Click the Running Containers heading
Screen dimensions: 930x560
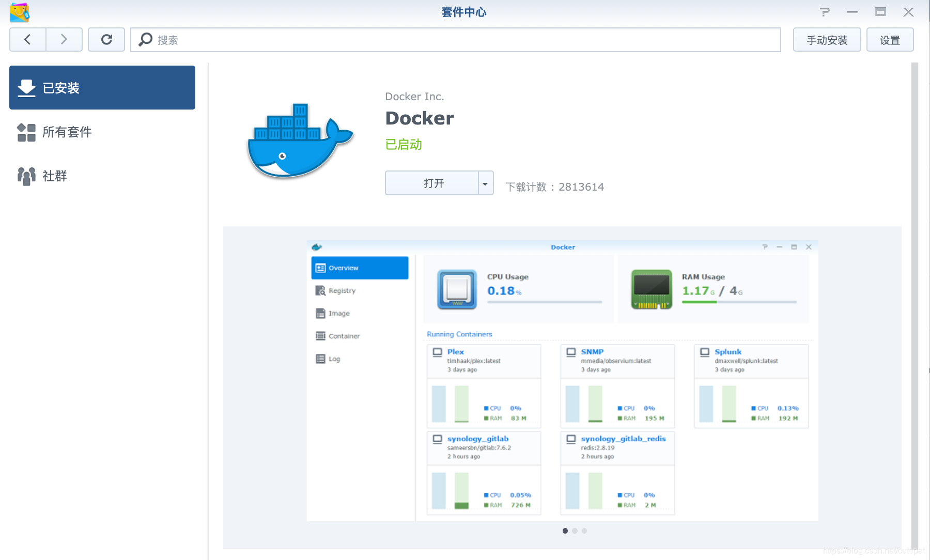coord(459,334)
